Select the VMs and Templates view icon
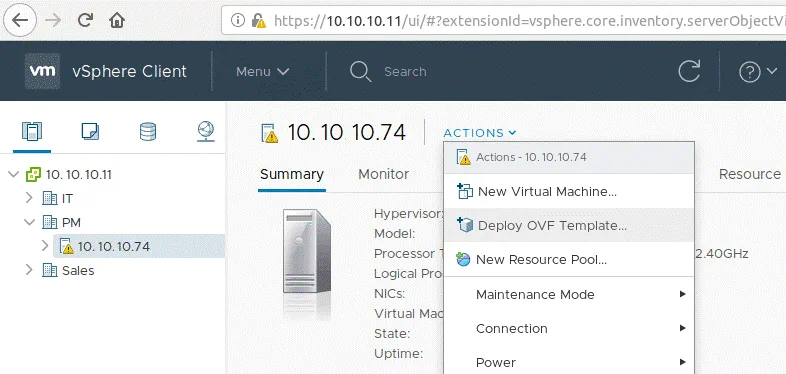The image size is (786, 374). point(90,131)
